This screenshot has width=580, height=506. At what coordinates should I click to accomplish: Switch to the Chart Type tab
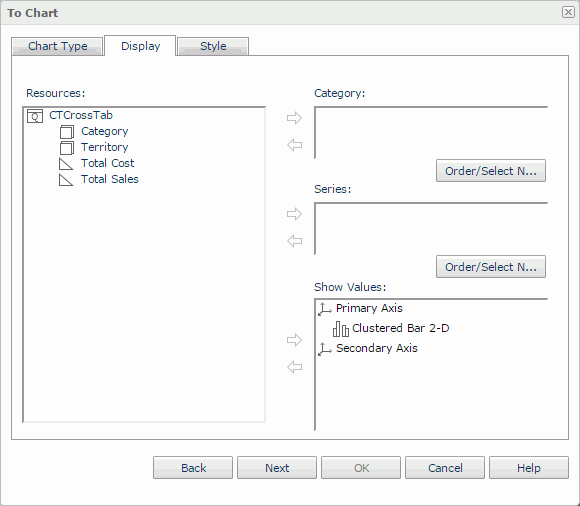(x=57, y=46)
